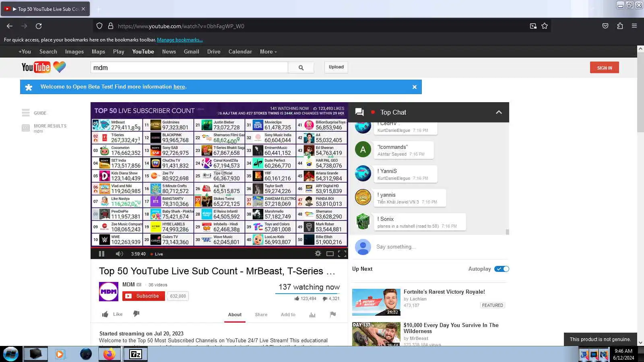Screen dimensions: 644x362
Task: Close the Top 50 YouTube browser tab
Action: point(83,9)
